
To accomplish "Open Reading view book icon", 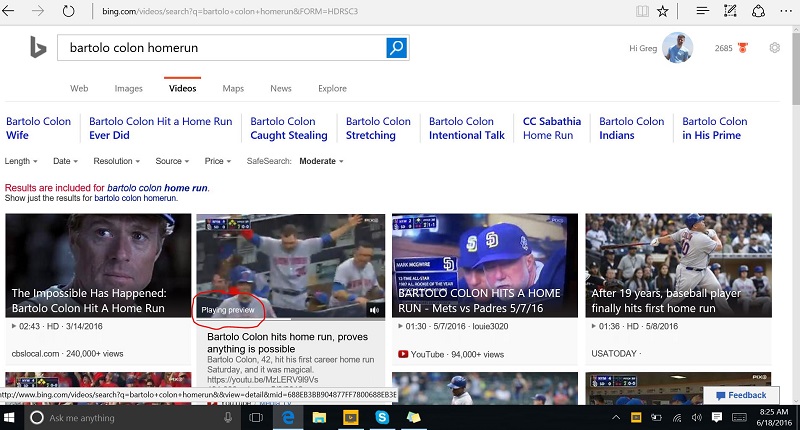I will (x=642, y=11).
